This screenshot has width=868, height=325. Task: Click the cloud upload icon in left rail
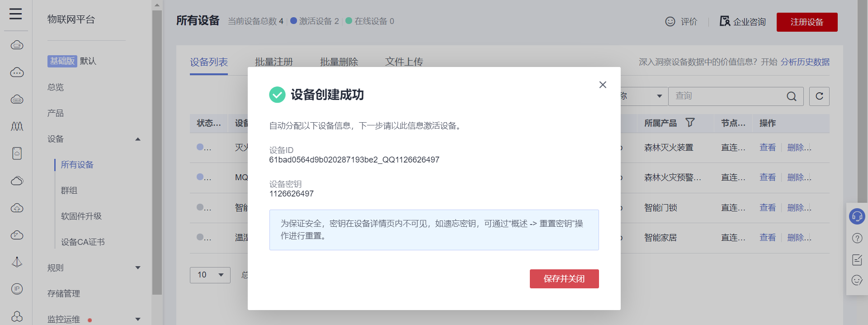click(17, 208)
